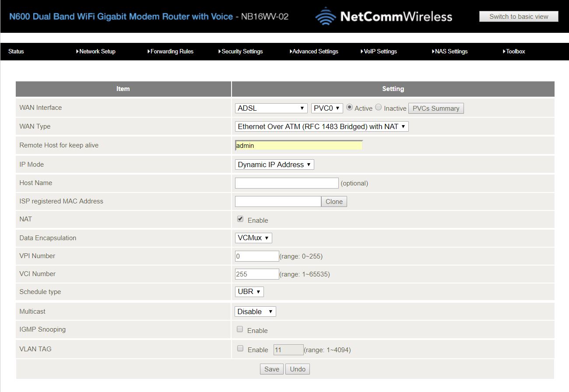This screenshot has height=392, width=569.
Task: Click the VLAN TAG value field
Action: (288, 350)
